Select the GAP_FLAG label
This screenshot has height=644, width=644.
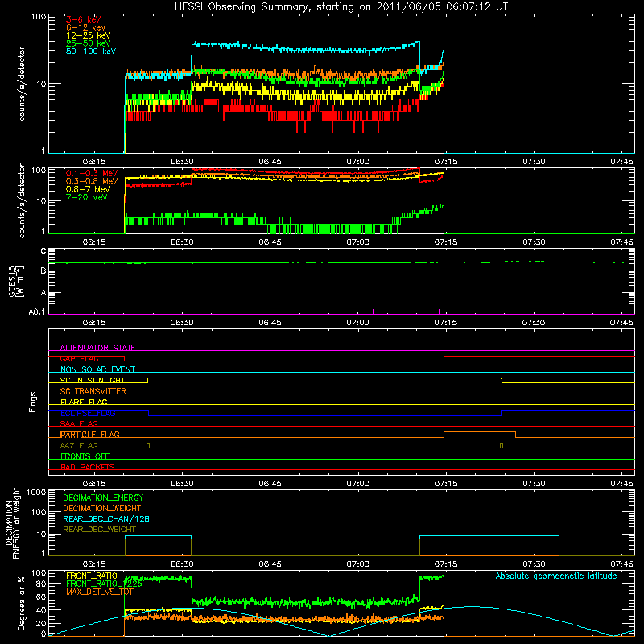tap(79, 358)
